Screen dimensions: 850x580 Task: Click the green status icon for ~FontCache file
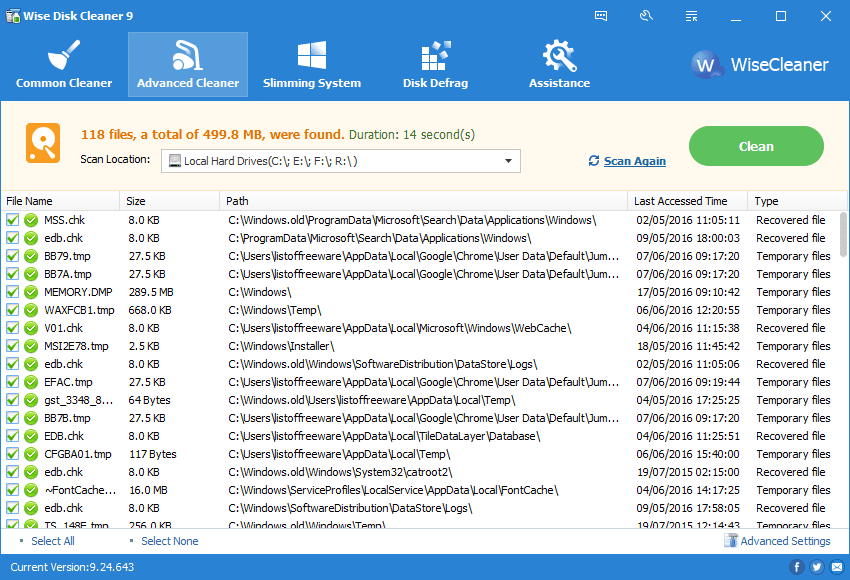point(31,490)
